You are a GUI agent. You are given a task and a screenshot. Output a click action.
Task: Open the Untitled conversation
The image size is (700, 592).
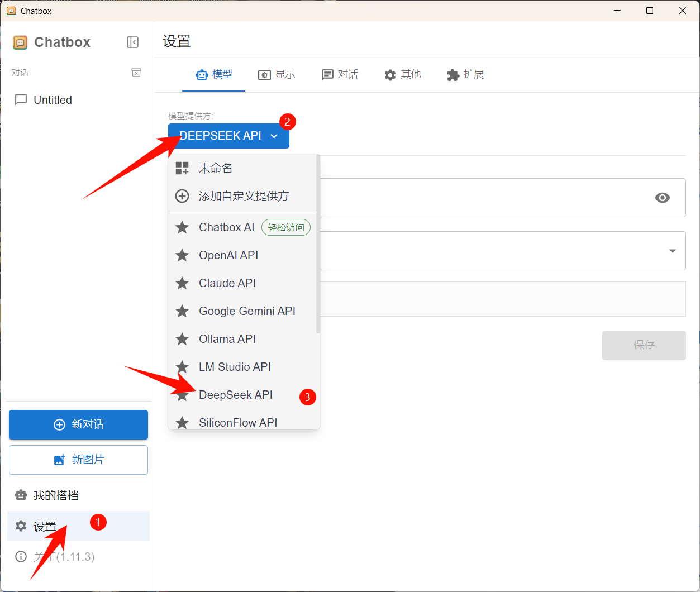click(78, 100)
